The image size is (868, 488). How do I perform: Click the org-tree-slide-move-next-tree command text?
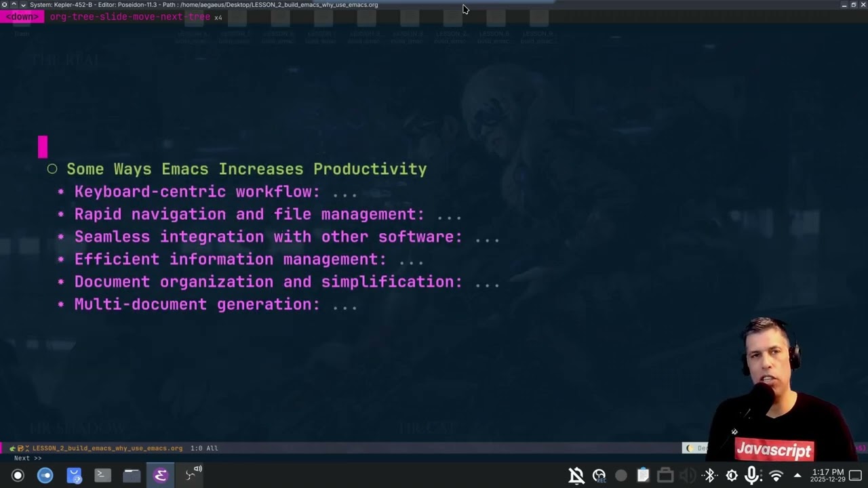point(130,17)
